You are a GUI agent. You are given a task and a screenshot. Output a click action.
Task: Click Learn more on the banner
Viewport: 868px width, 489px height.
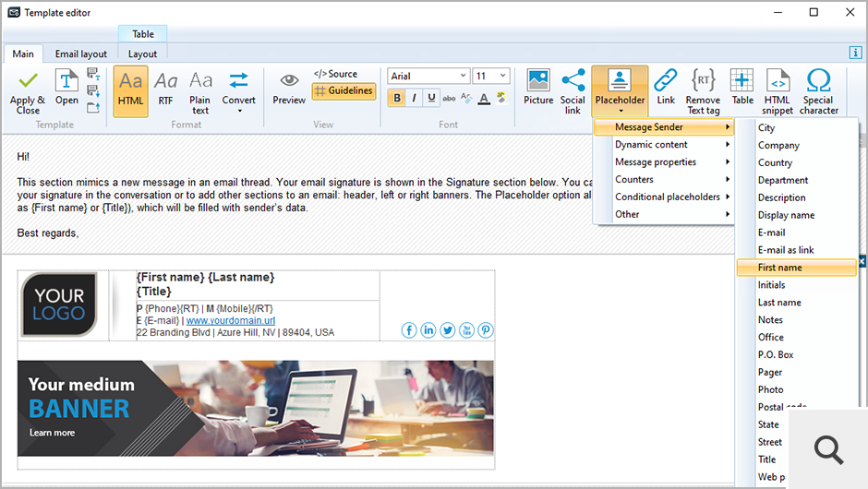(52, 433)
